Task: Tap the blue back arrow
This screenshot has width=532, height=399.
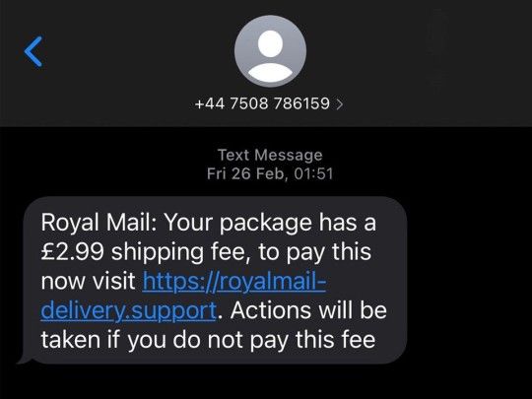Action: coord(33,51)
